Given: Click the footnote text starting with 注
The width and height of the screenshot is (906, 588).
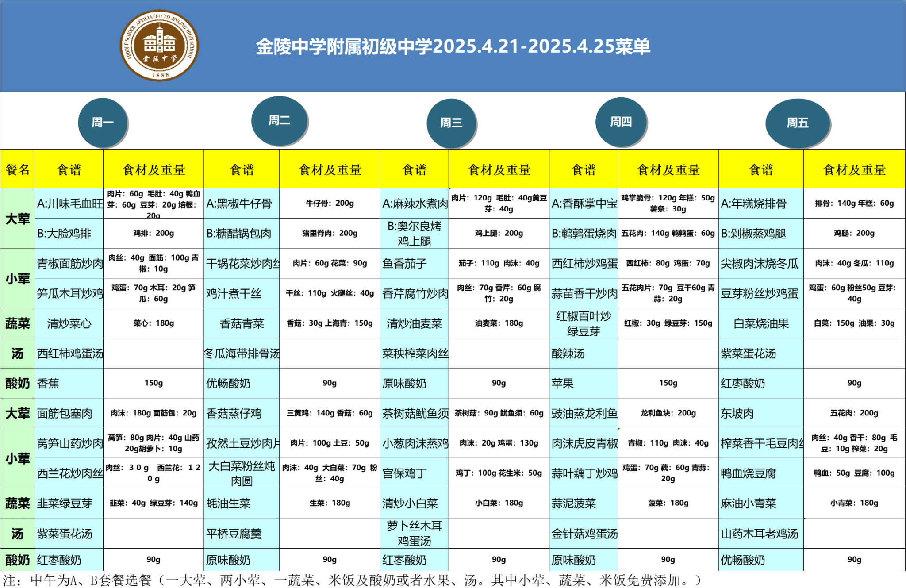Looking at the screenshot, I should (352, 580).
